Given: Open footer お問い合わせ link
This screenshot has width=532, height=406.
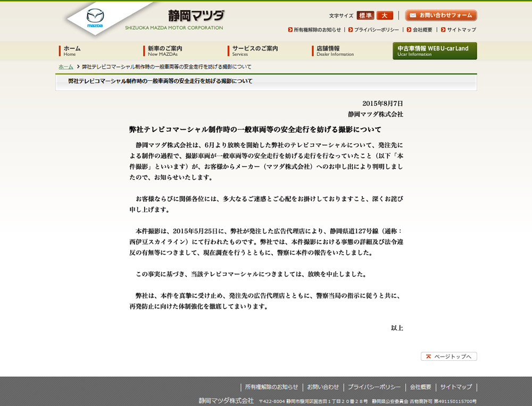Looking at the screenshot, I should (x=323, y=387).
